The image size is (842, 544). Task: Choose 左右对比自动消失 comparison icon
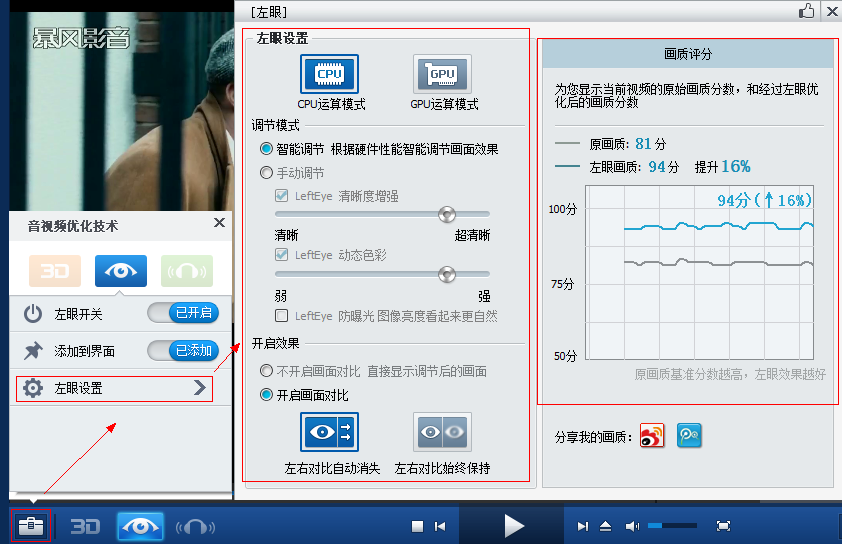click(x=329, y=432)
